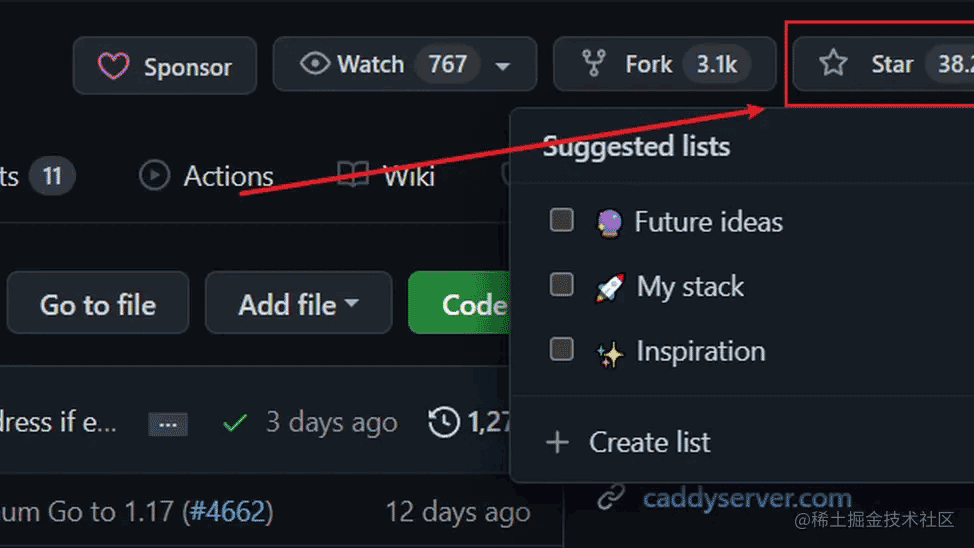974x548 pixels.
Task: Click the plus icon beside Create list
Action: (557, 442)
